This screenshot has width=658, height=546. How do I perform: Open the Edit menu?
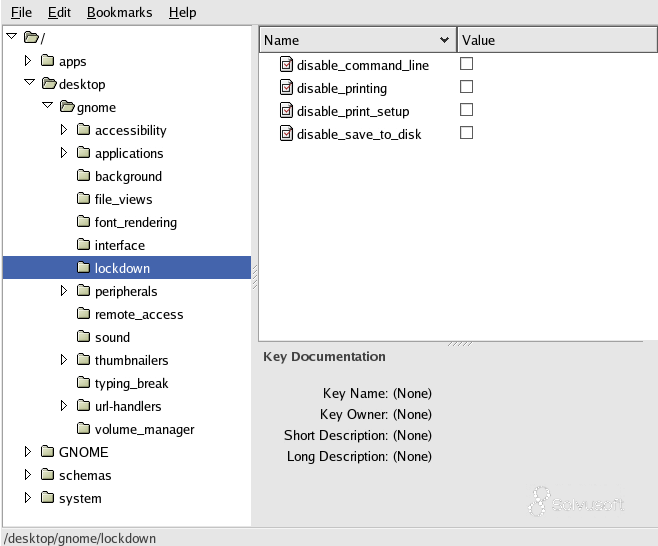coord(59,13)
